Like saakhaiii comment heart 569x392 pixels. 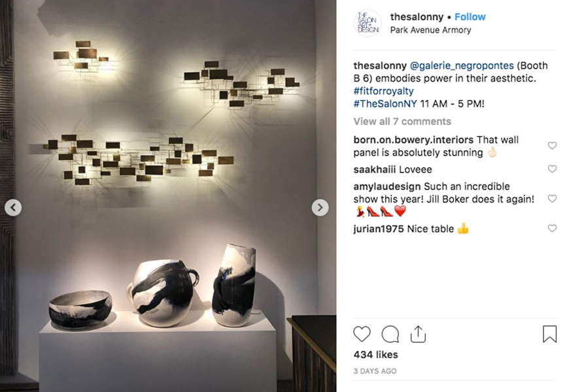(x=552, y=169)
